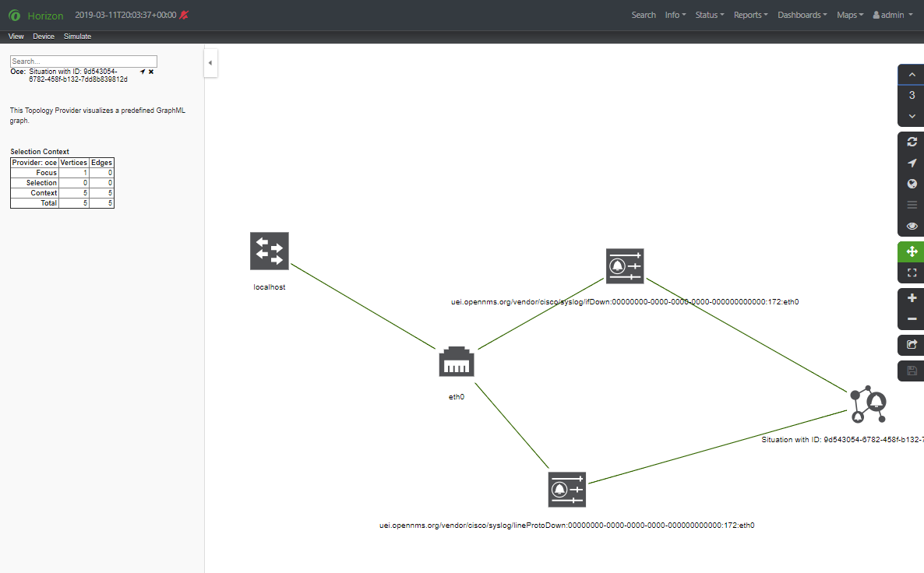Collapse the left info panel
Screen dimensions: 924x573
(x=210, y=63)
